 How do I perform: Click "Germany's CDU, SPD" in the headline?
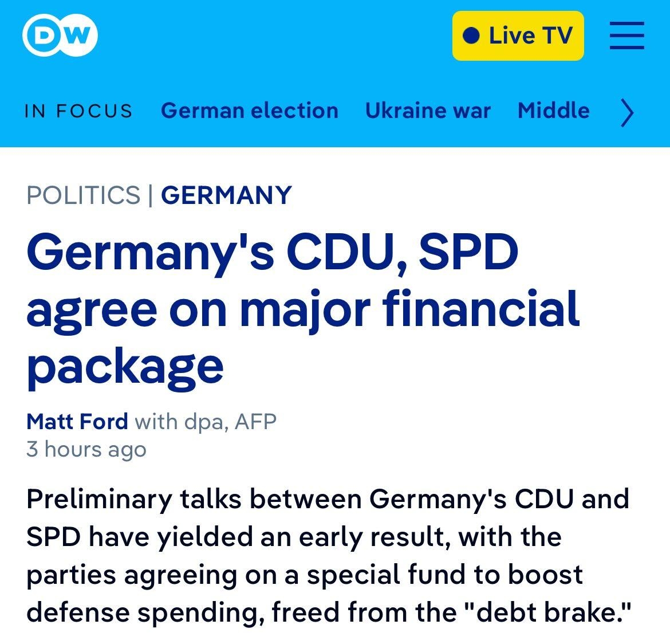pyautogui.click(x=272, y=252)
